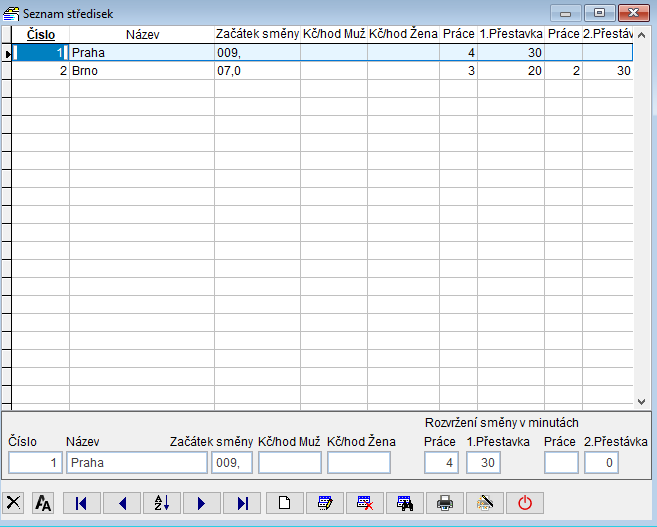The image size is (657, 527).
Task: Go to the previous record
Action: click(122, 503)
